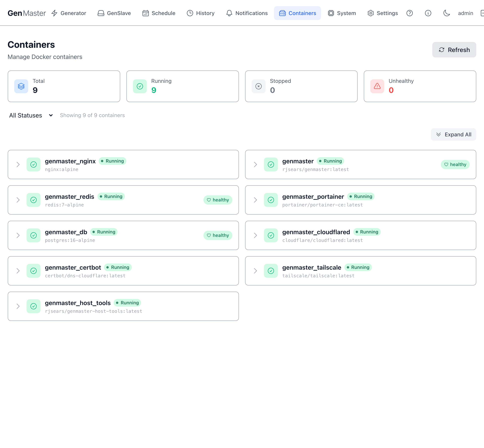
Task: Click the admin user label
Action: (x=466, y=13)
